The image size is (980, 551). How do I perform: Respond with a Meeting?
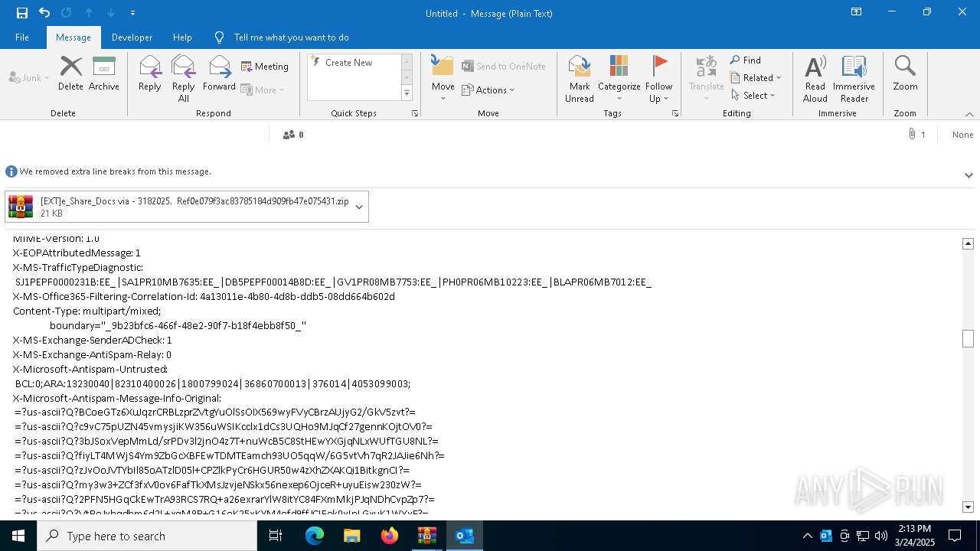click(265, 67)
